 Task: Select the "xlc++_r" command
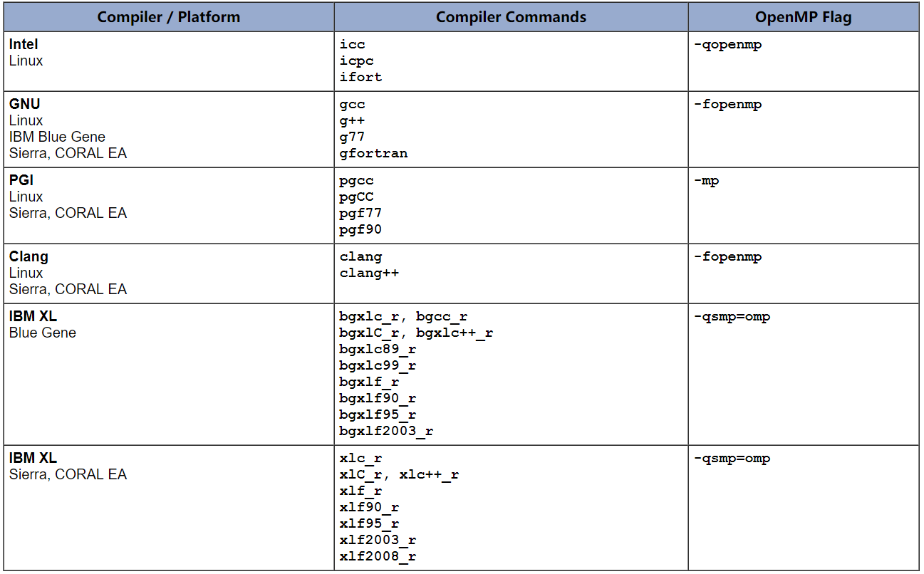[429, 475]
